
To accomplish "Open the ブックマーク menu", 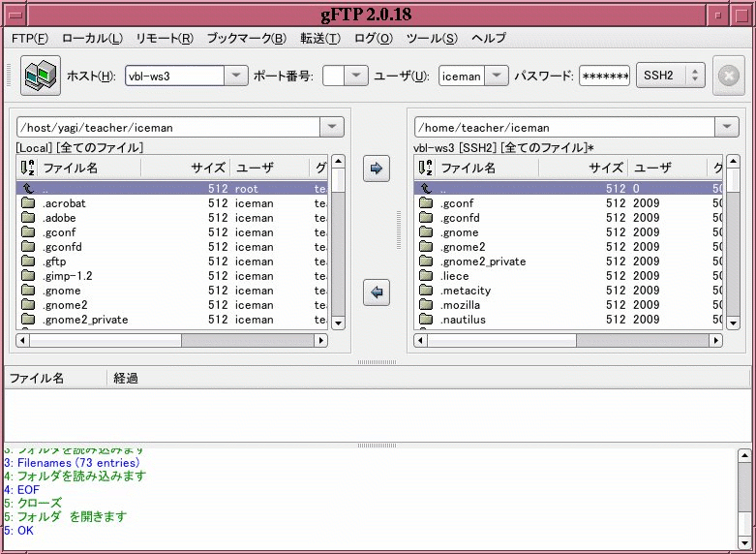I will coord(247,38).
